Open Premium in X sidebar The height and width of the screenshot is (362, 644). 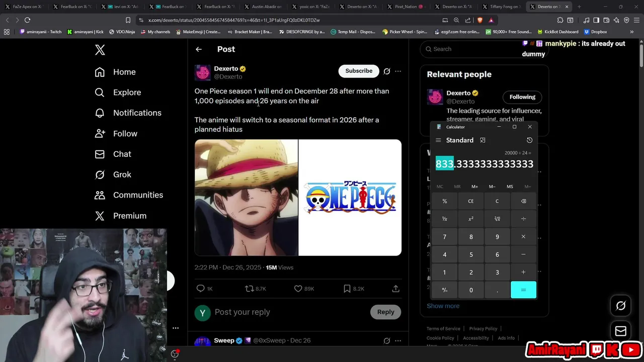120,216
